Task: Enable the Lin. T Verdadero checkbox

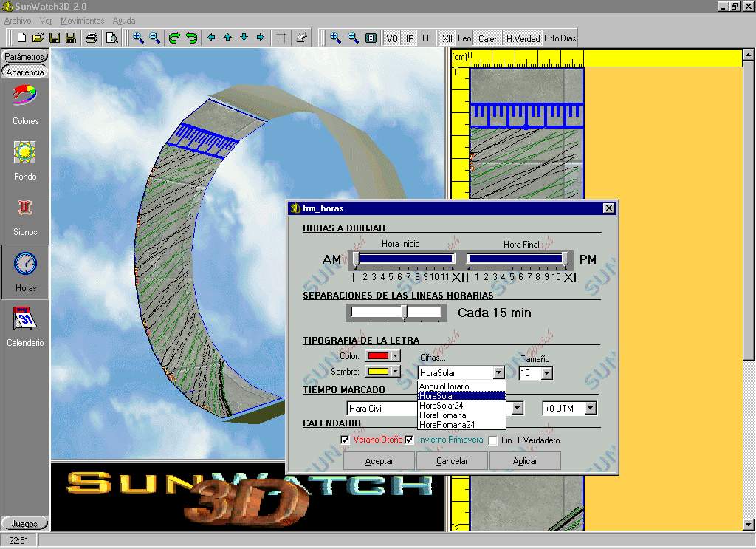Action: (493, 440)
